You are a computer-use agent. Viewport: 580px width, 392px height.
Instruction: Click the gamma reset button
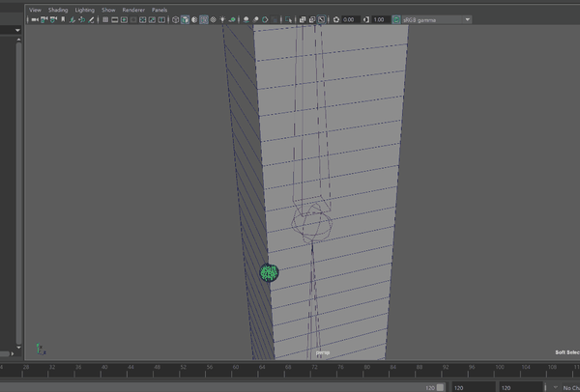point(365,19)
